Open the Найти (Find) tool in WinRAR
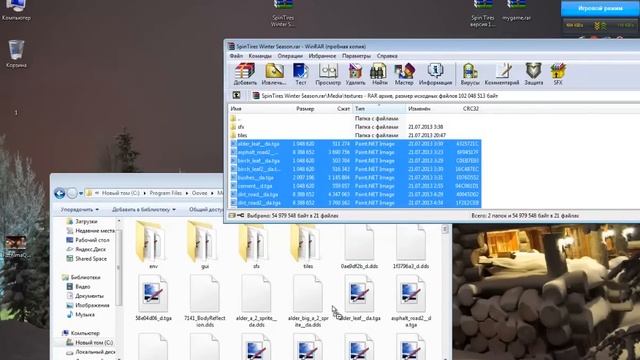The width and height of the screenshot is (640, 360). click(x=379, y=74)
